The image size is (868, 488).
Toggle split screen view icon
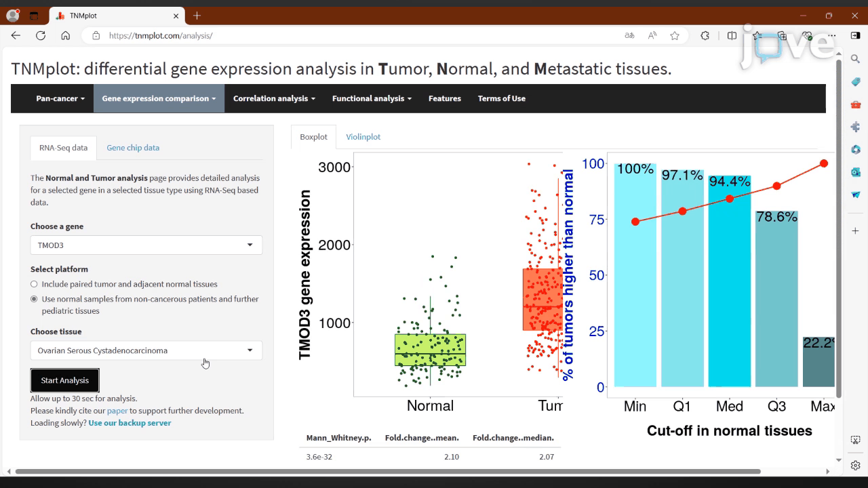tap(732, 36)
